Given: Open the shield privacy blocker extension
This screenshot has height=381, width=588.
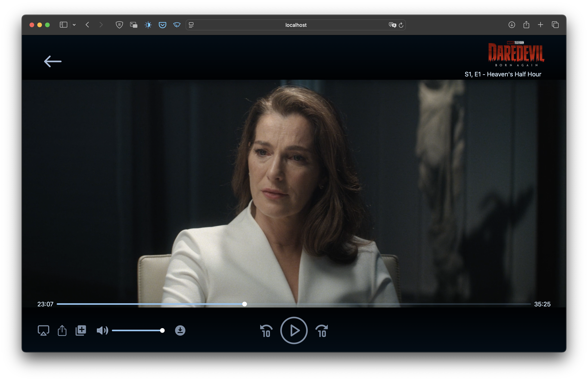Looking at the screenshot, I should [119, 25].
